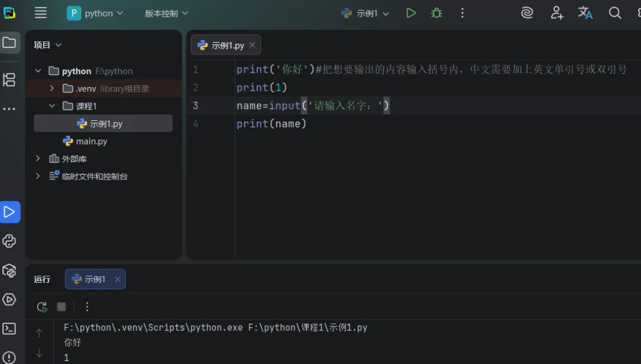
Task: Place cursor on print('你好') code
Action: (x=275, y=69)
